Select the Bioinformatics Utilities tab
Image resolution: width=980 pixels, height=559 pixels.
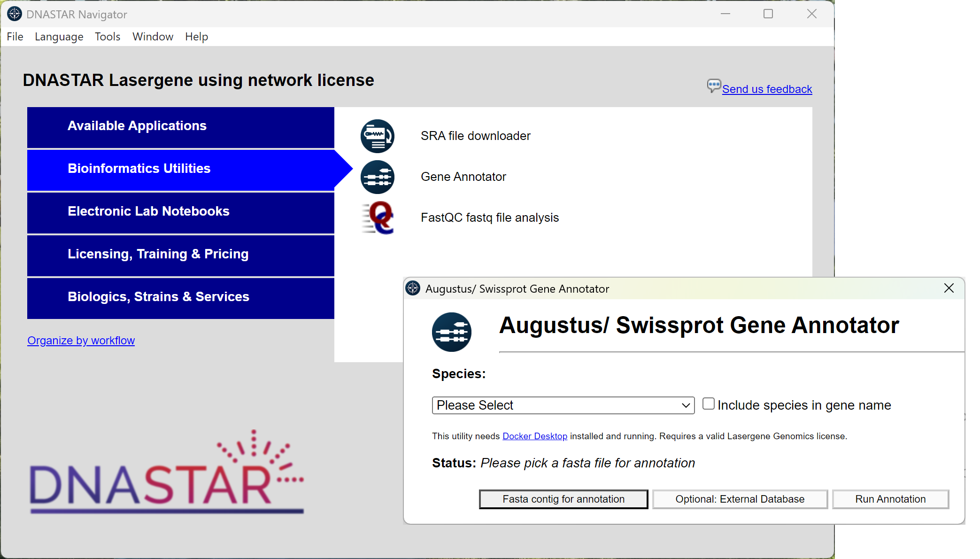(x=181, y=170)
